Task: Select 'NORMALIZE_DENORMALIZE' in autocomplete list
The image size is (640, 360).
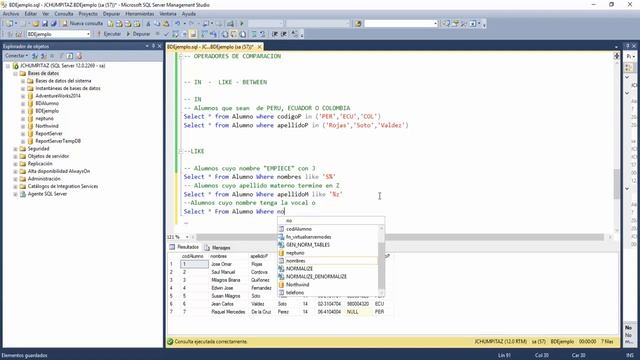Action: coord(328,276)
